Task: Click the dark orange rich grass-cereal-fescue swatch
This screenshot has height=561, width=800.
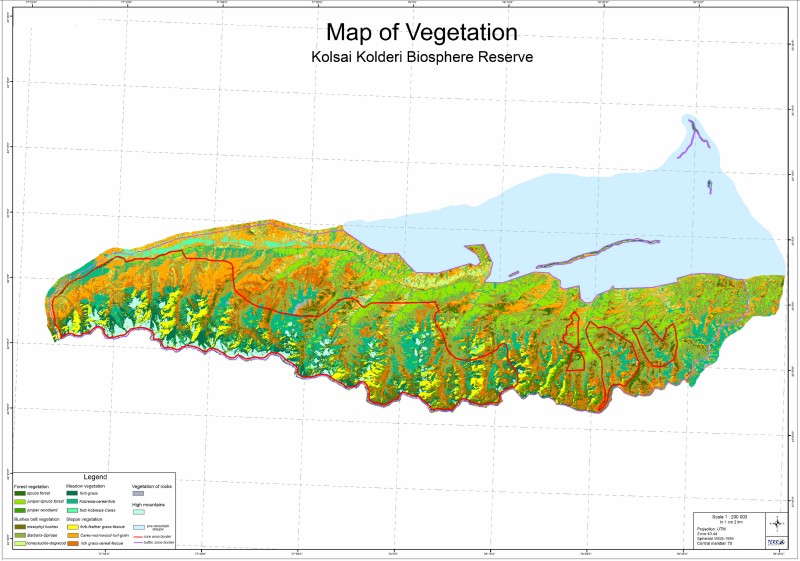Action: (72, 544)
